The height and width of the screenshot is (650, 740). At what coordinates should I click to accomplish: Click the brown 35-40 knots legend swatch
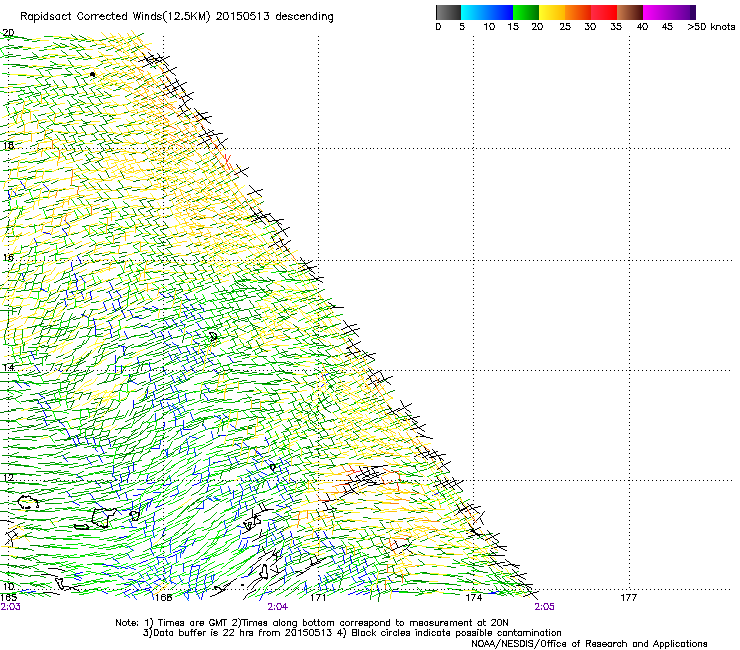click(x=630, y=12)
